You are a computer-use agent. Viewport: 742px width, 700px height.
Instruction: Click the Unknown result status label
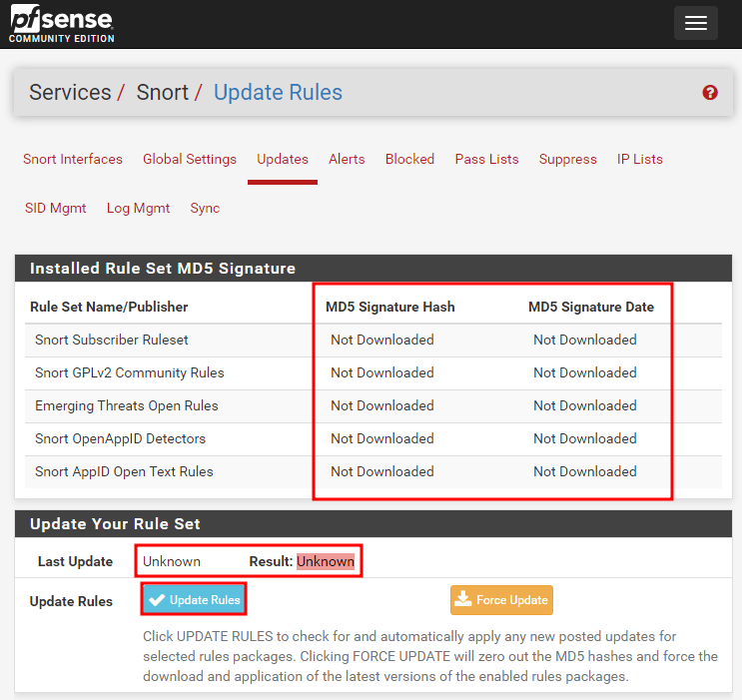pyautogui.click(x=325, y=561)
